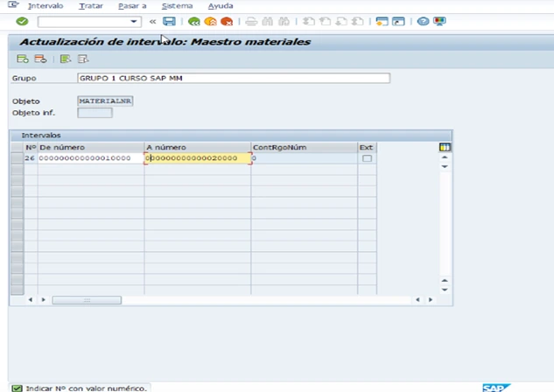Click right arrow of left horizontal scrollbar

click(x=44, y=300)
